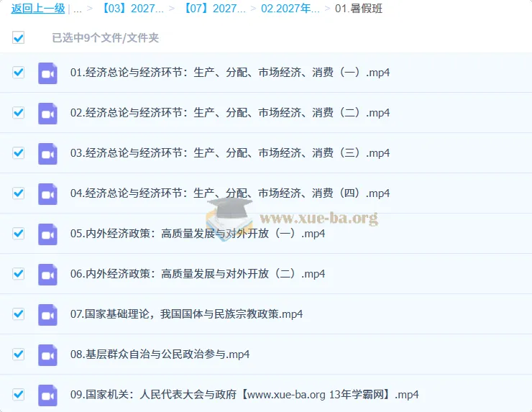Click video icon for file 04 经济总论（四）
Viewport: 532px width, 412px height.
click(47, 194)
